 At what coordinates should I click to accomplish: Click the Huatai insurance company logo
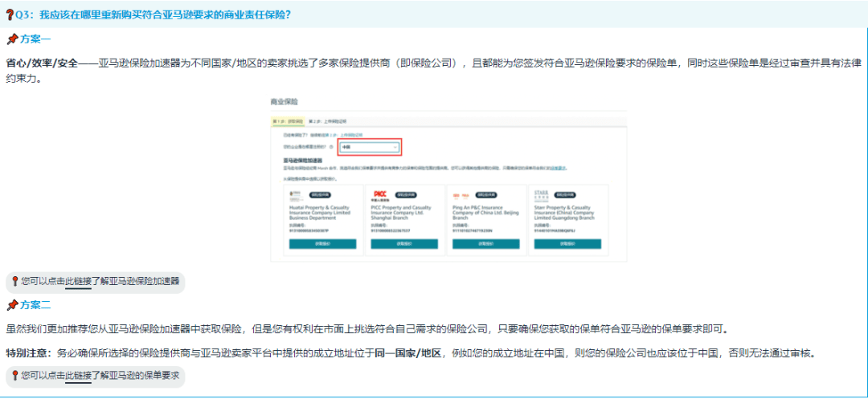click(296, 196)
